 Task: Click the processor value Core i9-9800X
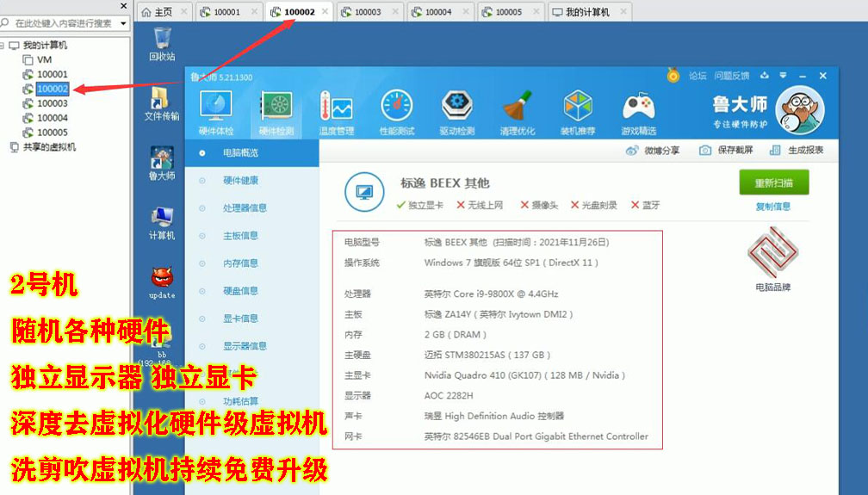coord(491,294)
